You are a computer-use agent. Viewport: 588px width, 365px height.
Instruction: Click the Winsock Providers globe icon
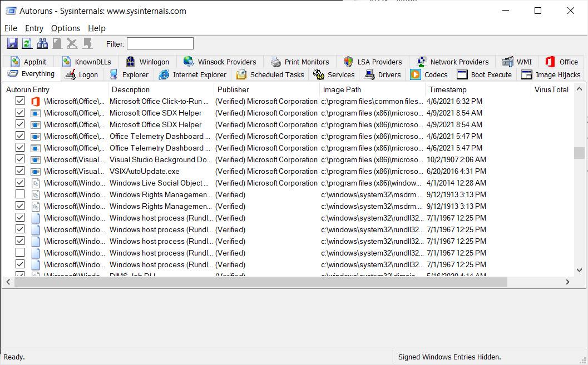pos(189,62)
